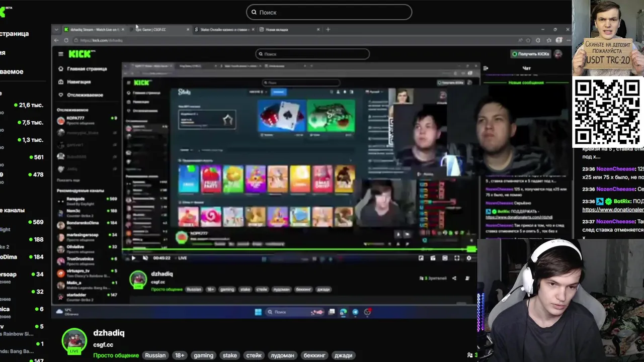Click the bottom stake tag
Image resolution: width=644 pixels, height=362 pixels.
tap(229, 355)
